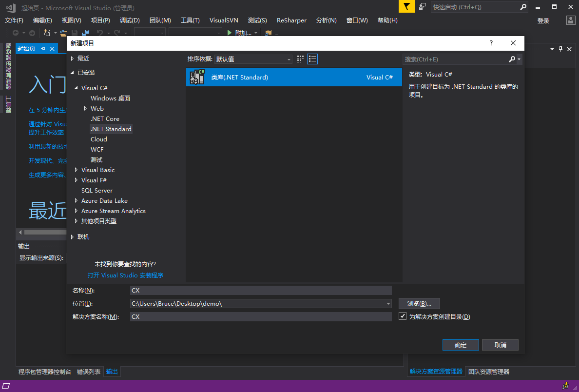Click the green start arrow icon

point(230,33)
